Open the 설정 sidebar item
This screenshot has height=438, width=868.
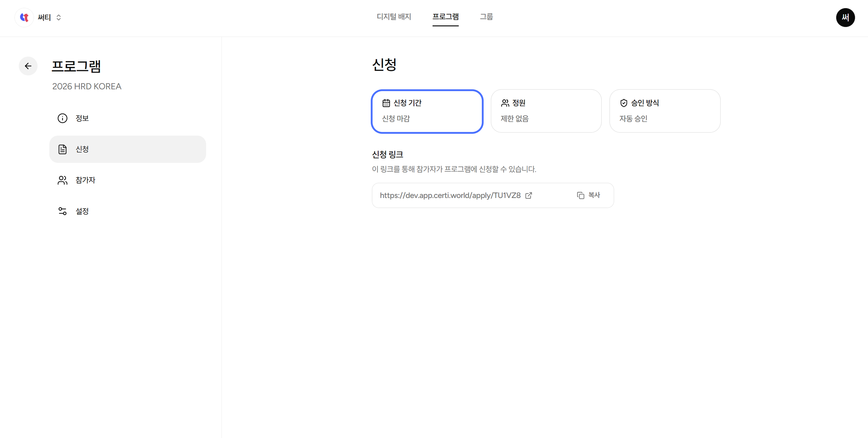coord(127,211)
